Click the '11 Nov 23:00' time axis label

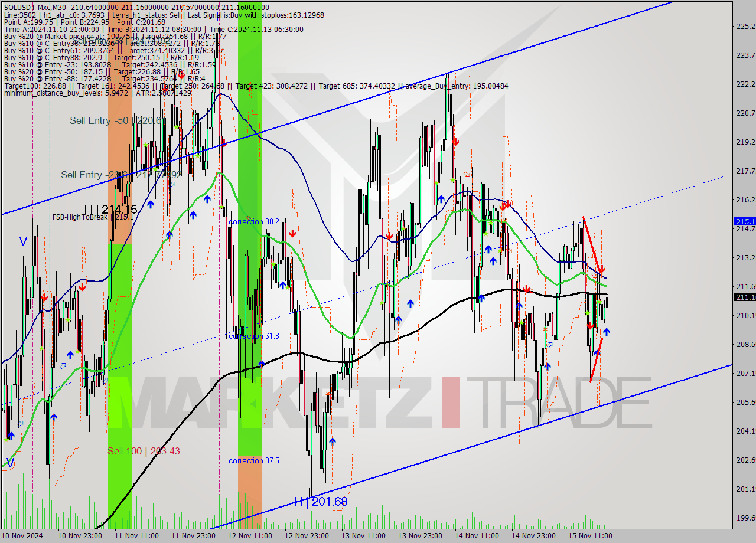pos(193,536)
